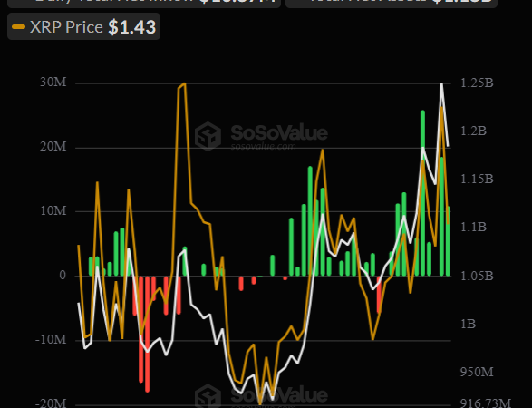Image resolution: width=532 pixels, height=408 pixels.
Task: Click the 10M left axis label
Action: point(53,210)
